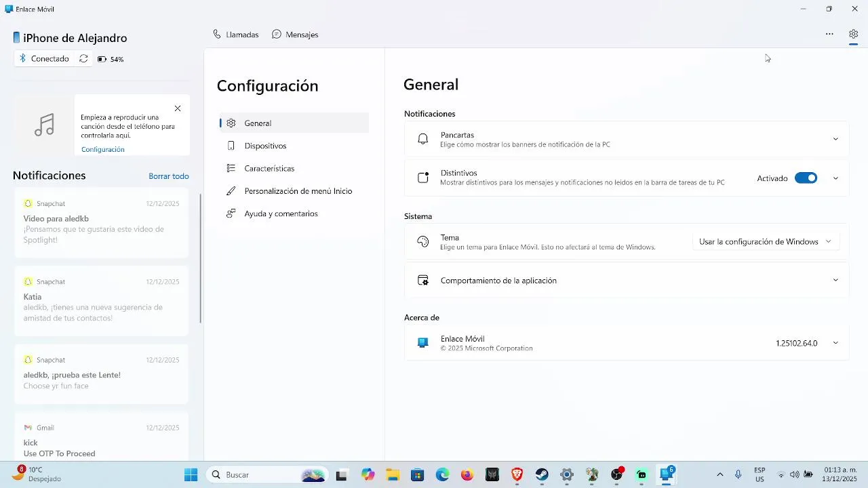Image resolution: width=868 pixels, height=488 pixels.
Task: Open the Mensajes tab
Action: point(295,35)
